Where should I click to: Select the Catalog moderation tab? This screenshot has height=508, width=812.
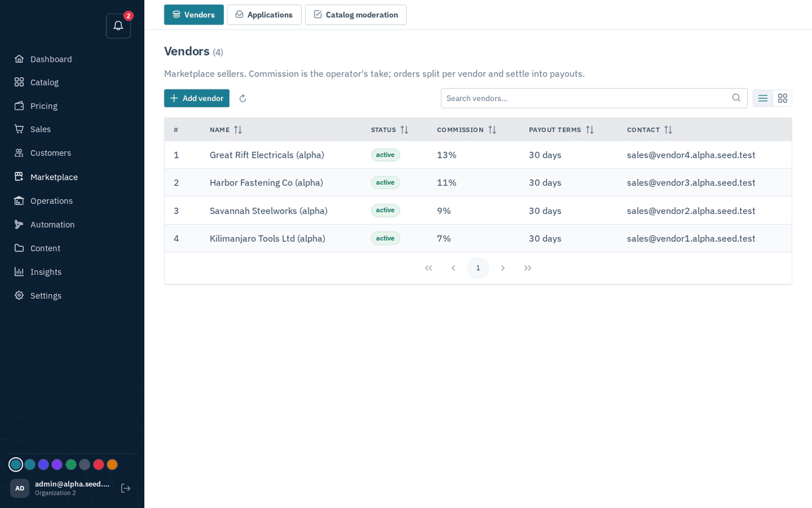pyautogui.click(x=355, y=15)
